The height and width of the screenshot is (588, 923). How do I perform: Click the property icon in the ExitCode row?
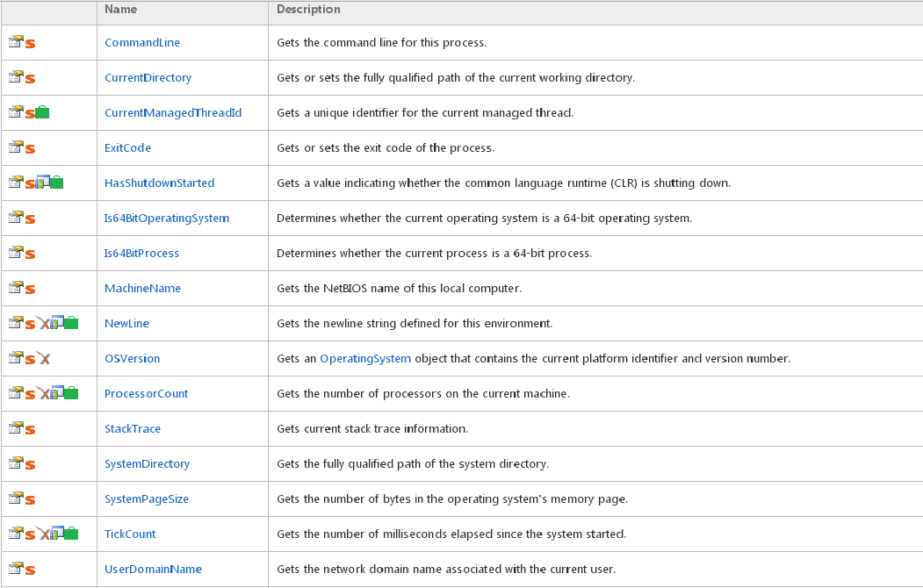(x=16, y=147)
